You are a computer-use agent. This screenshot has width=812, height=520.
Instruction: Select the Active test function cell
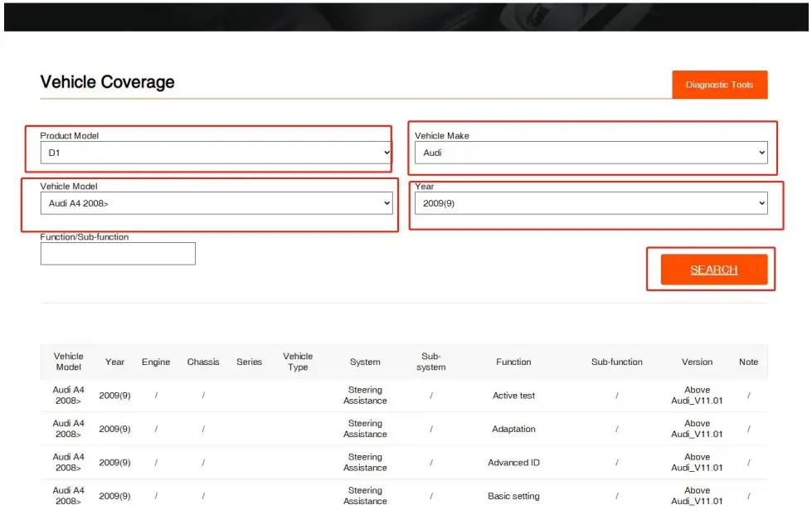[513, 396]
